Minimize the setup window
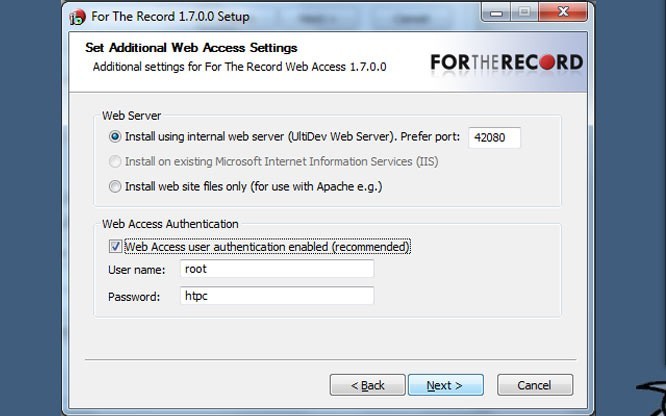This screenshot has height=416, width=666. tap(498, 14)
